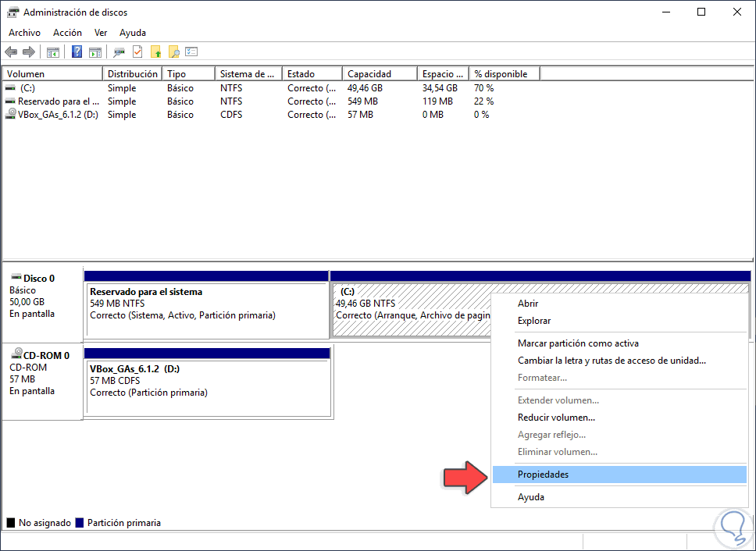Select Propiedades in the context menu
756x551 pixels.
[x=619, y=475]
